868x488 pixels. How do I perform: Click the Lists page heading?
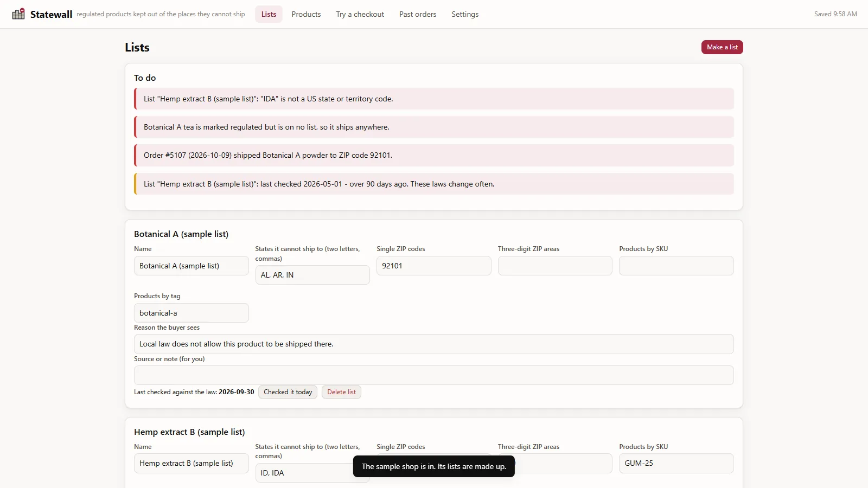(137, 47)
